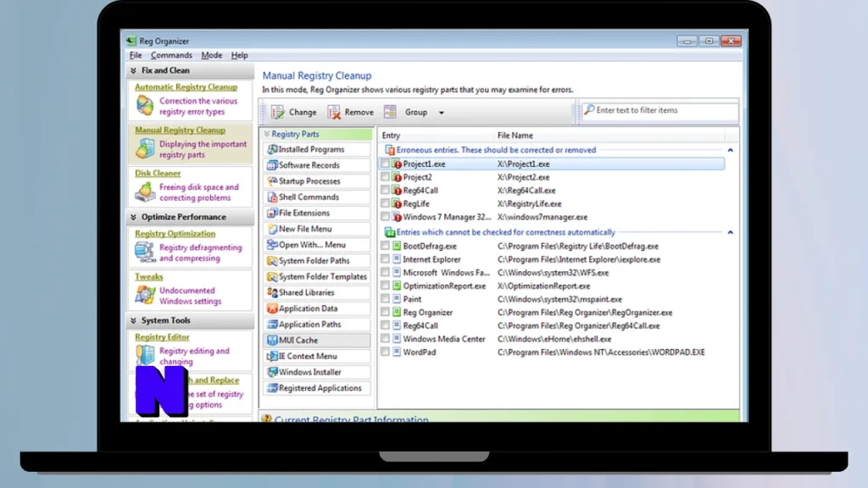The width and height of the screenshot is (868, 488).
Task: Click the IE Context Menu icon
Action: 272,357
